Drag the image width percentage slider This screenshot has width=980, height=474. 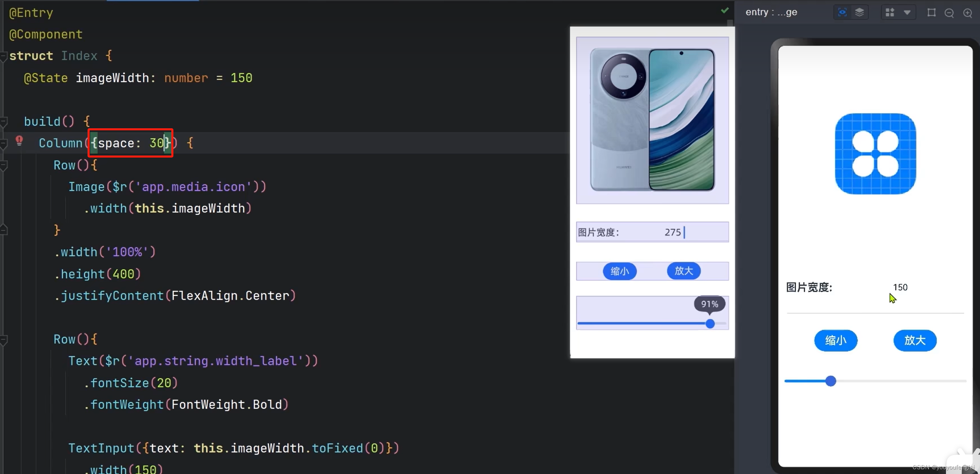[x=710, y=324]
